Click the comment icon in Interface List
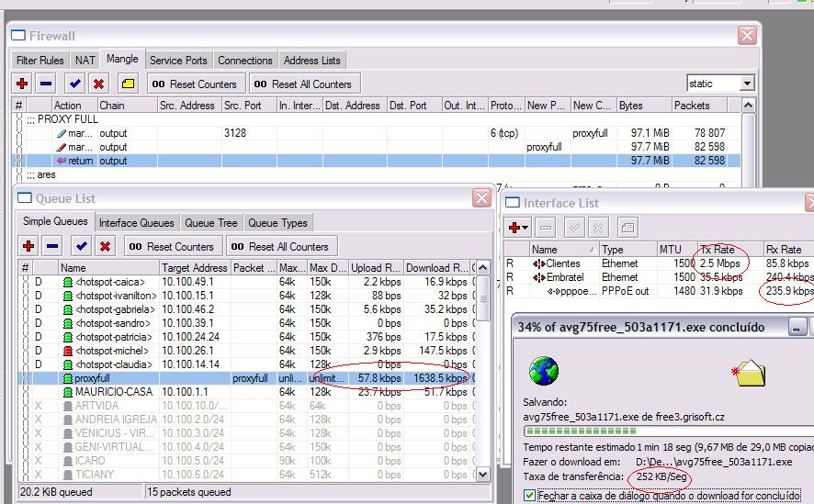This screenshot has height=504, width=814. point(627,227)
